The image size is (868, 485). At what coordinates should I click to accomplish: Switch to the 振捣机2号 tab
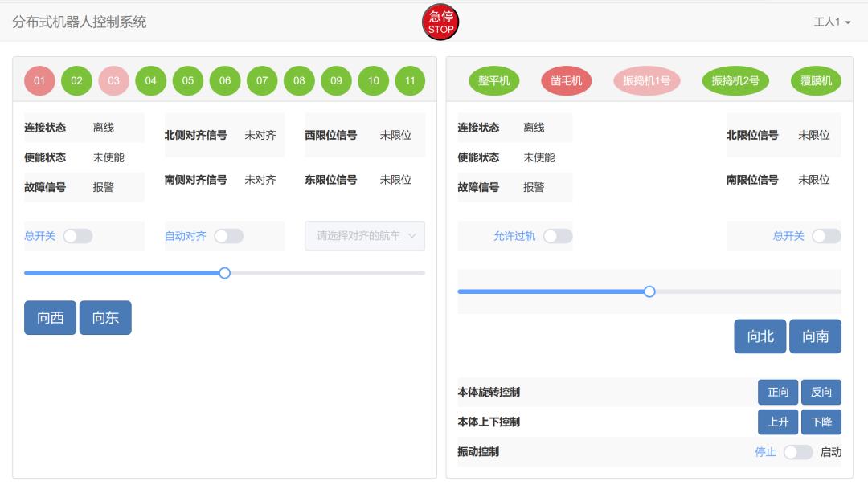click(x=735, y=81)
